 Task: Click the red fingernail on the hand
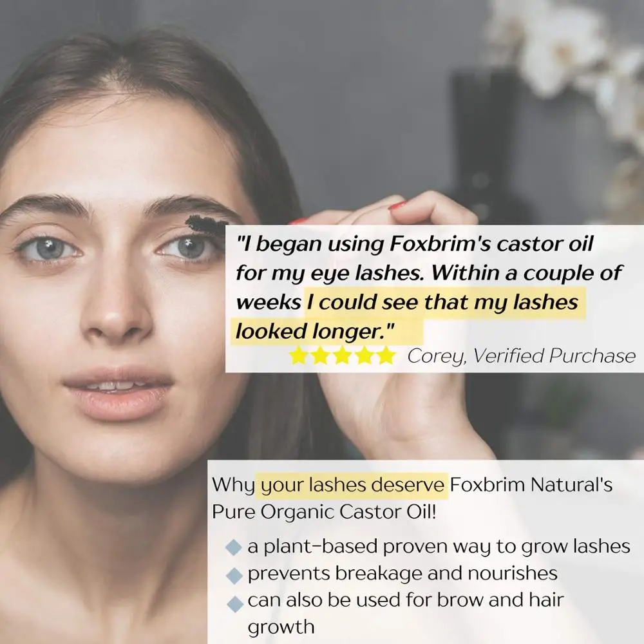398,205
